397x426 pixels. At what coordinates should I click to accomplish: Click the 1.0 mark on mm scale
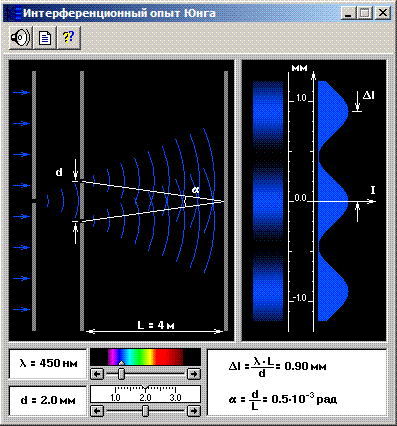click(301, 98)
